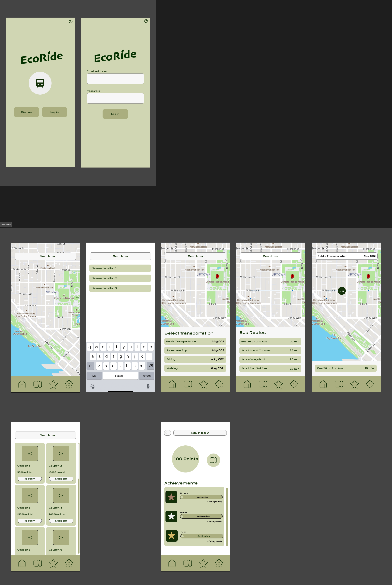Click the Bronze star achievement badge
This screenshot has height=585, width=392.
(x=171, y=497)
